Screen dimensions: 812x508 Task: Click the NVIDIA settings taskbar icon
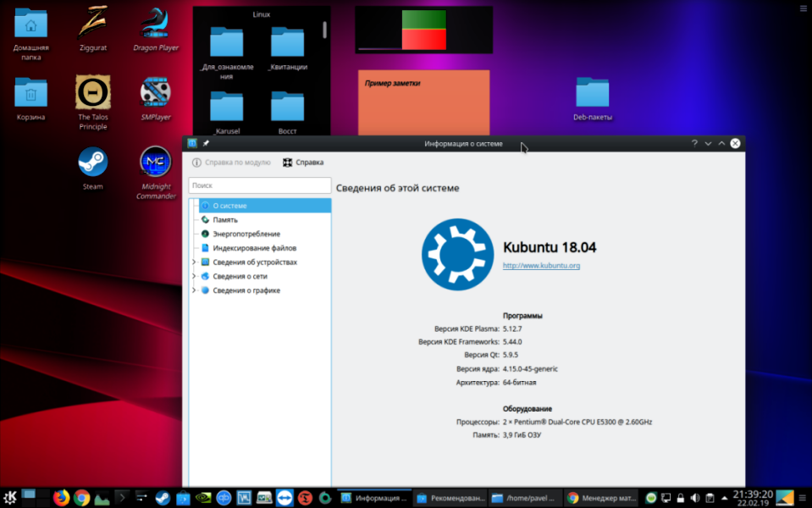(203, 498)
